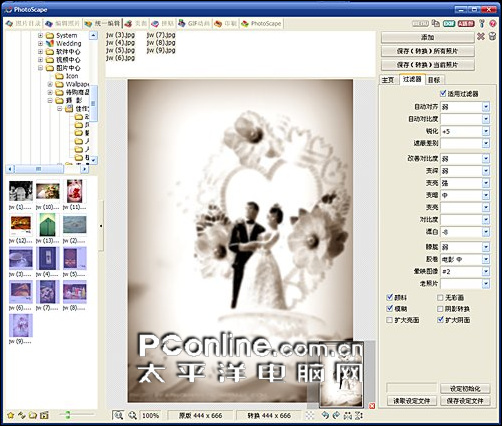Click the 设定初始化 reset button
502x426 pixels.
click(465, 389)
